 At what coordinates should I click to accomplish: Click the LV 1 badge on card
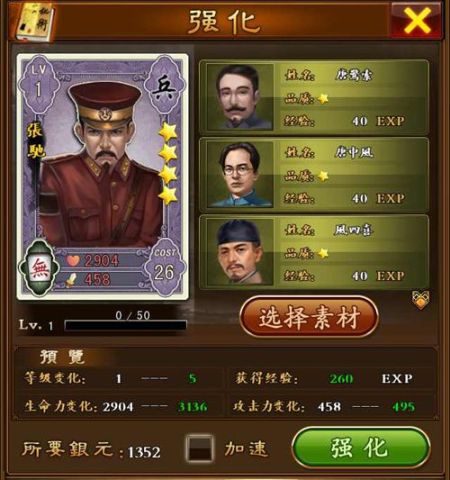(x=39, y=83)
